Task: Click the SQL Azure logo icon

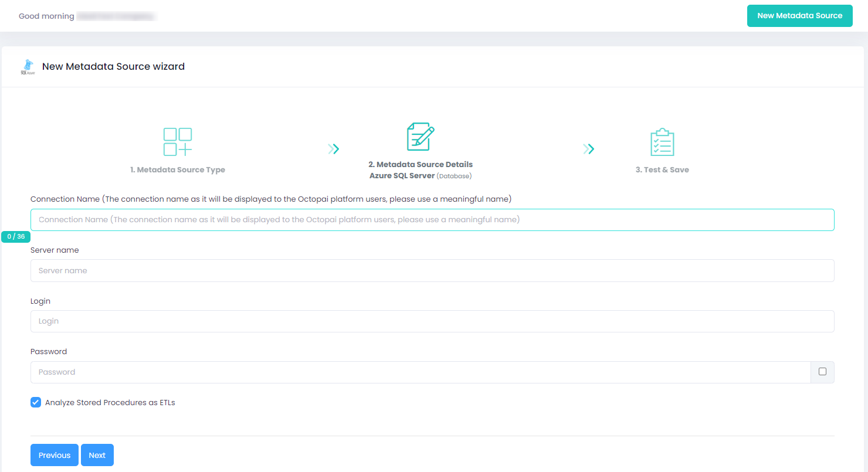Action: [x=28, y=67]
